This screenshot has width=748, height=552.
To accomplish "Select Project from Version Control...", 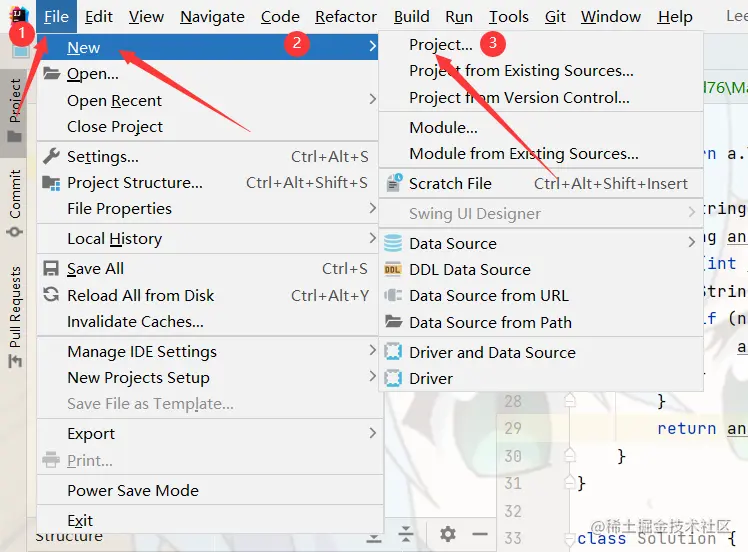I will click(x=519, y=97).
